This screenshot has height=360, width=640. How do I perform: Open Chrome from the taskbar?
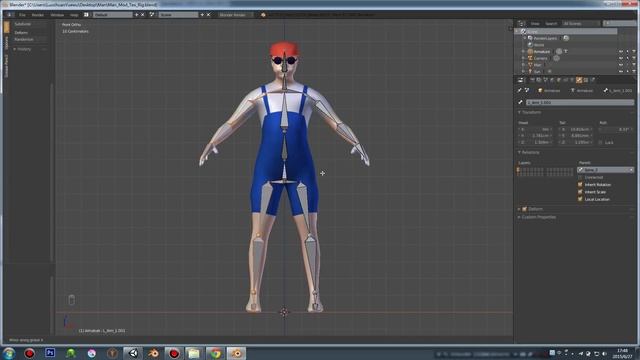pos(215,353)
